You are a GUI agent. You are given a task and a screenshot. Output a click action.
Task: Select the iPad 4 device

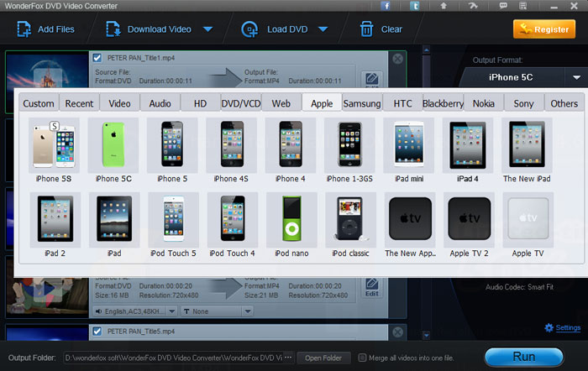[x=468, y=150]
